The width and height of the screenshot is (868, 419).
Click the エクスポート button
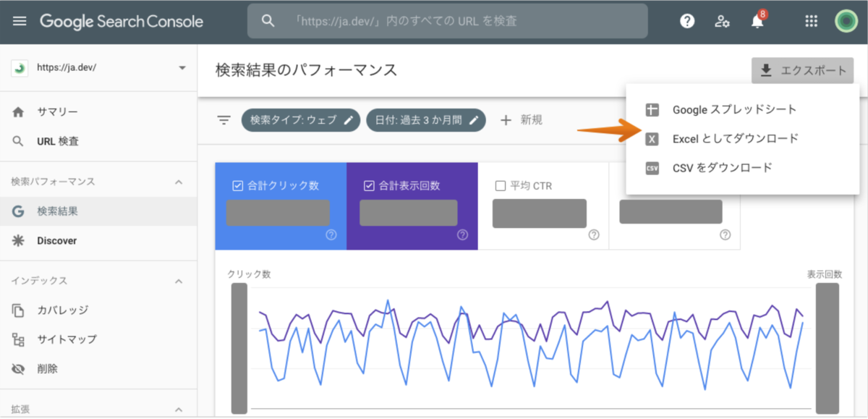click(x=803, y=70)
